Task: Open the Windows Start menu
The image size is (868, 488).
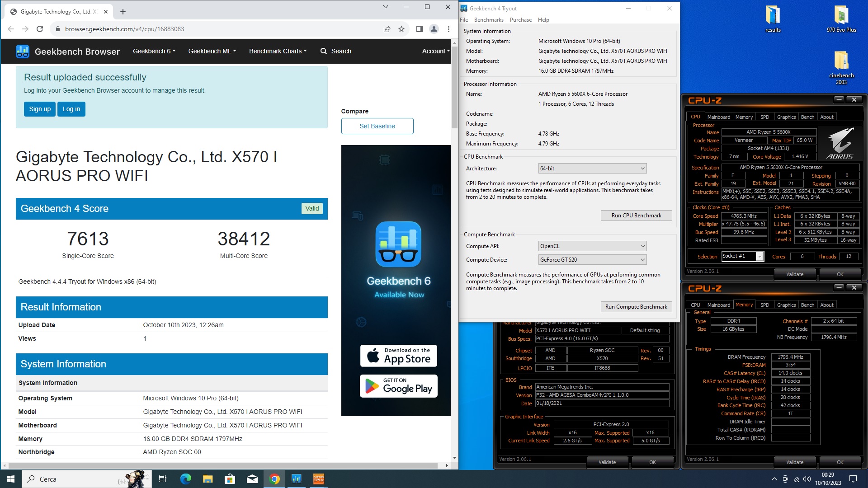Action: click(11, 479)
